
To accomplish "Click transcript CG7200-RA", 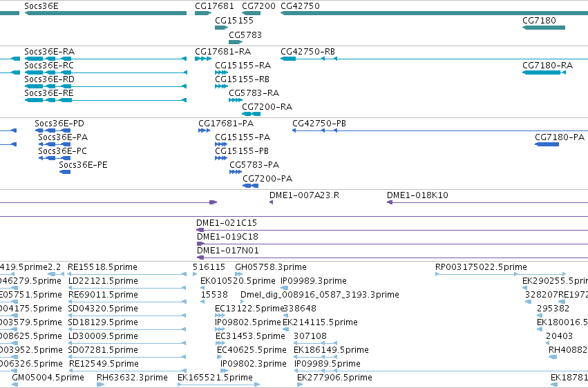I will 252,114.
